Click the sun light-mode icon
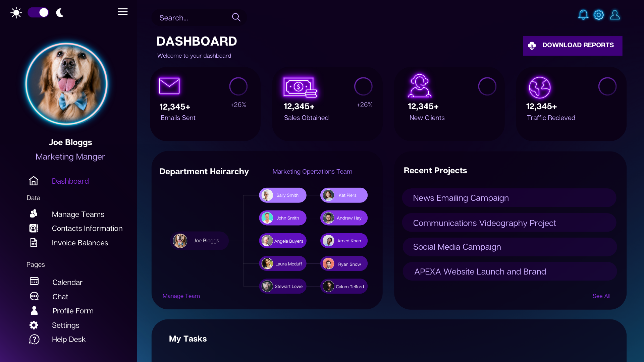Image resolution: width=644 pixels, height=362 pixels. 16,13
